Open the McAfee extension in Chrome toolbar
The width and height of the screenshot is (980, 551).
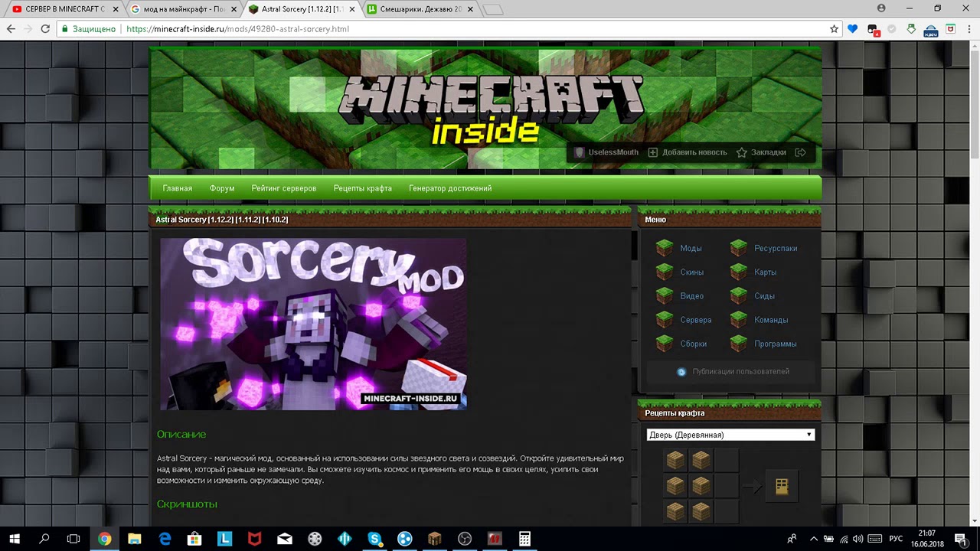click(950, 29)
